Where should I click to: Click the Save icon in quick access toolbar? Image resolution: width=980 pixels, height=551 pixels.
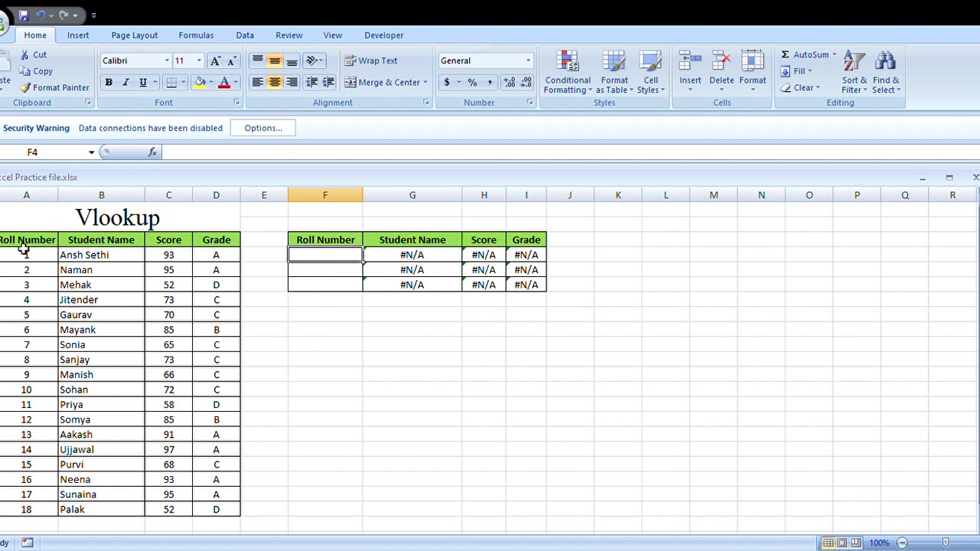tap(24, 15)
